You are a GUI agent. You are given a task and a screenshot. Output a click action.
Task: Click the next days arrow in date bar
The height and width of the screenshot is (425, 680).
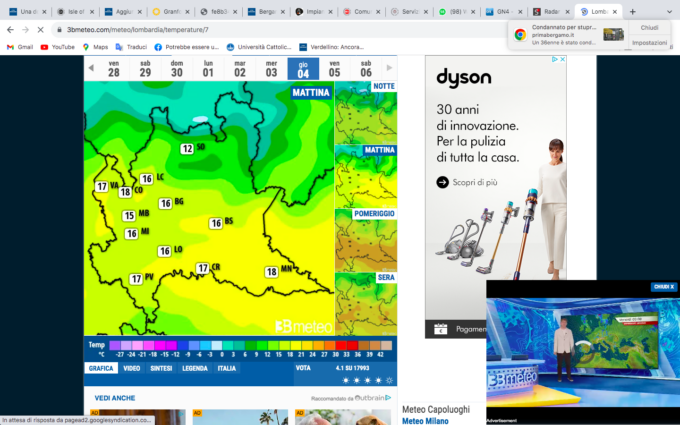[x=389, y=68]
